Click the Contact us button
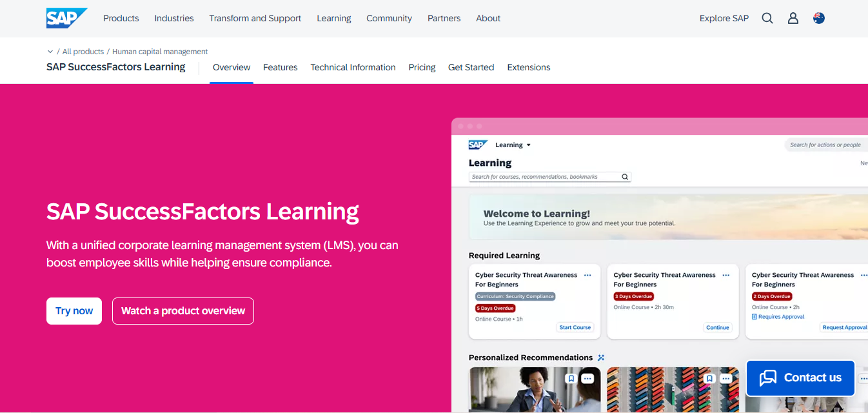 tap(800, 378)
